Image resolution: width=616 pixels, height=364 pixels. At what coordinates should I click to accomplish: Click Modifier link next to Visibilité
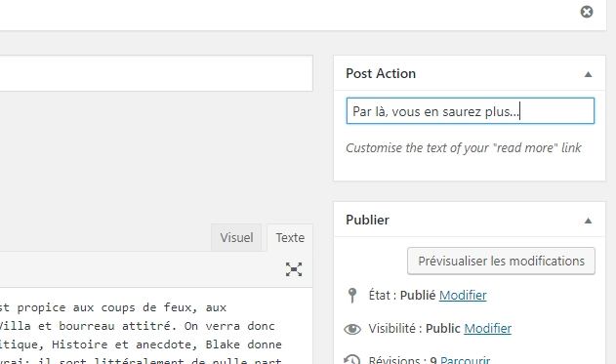tap(487, 328)
